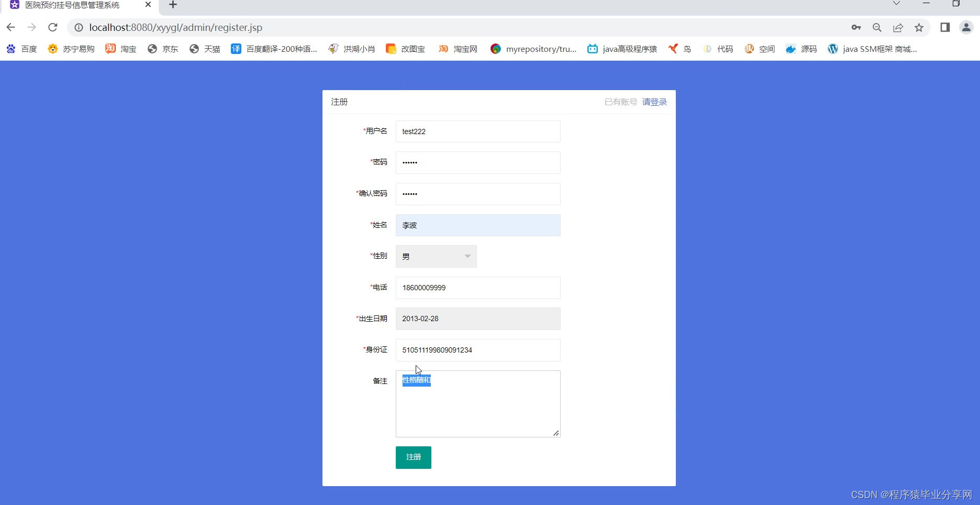Open the java高级程序猿 bookmark
This screenshot has height=505, width=980.
click(x=622, y=49)
